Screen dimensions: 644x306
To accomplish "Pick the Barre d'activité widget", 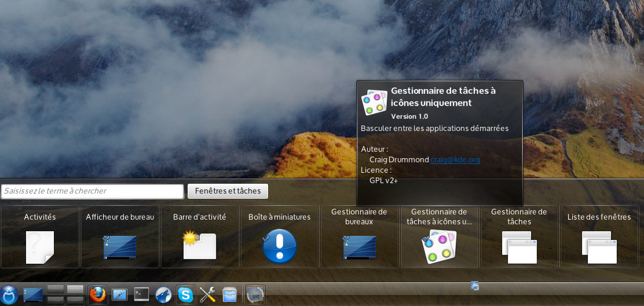I will [200, 236].
